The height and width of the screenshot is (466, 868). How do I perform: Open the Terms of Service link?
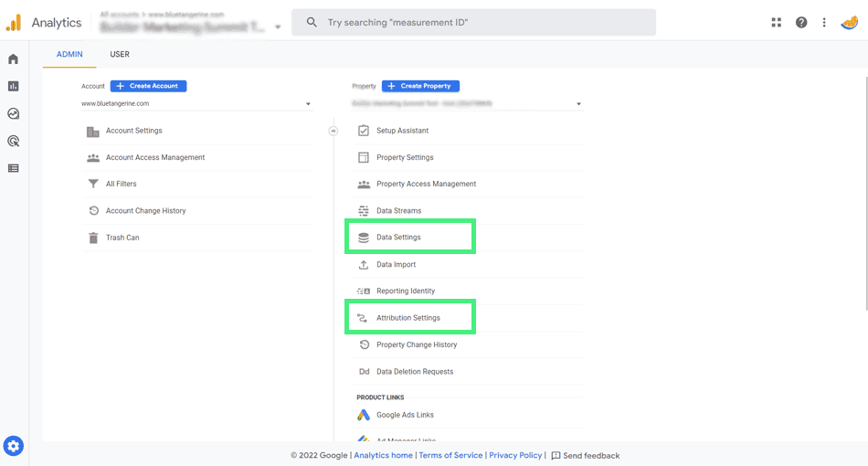pyautogui.click(x=450, y=455)
